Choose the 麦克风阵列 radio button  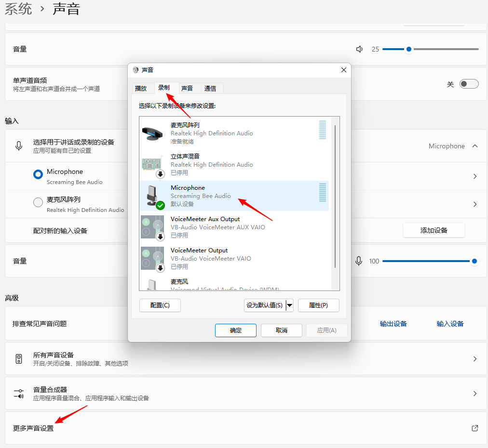coord(38,203)
